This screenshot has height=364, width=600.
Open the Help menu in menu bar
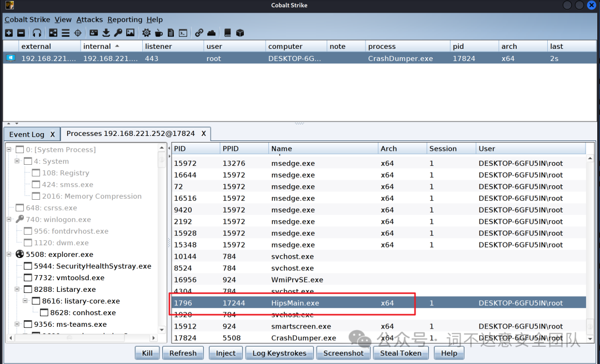[154, 19]
